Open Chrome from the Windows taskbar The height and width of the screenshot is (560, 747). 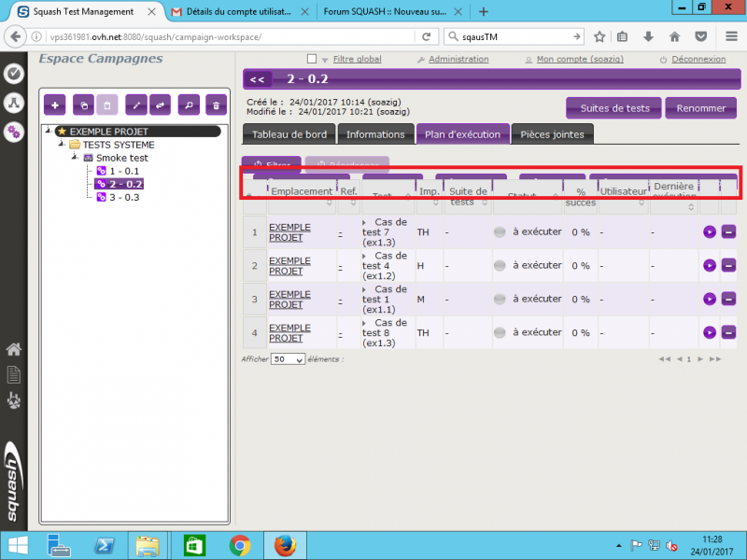240,546
